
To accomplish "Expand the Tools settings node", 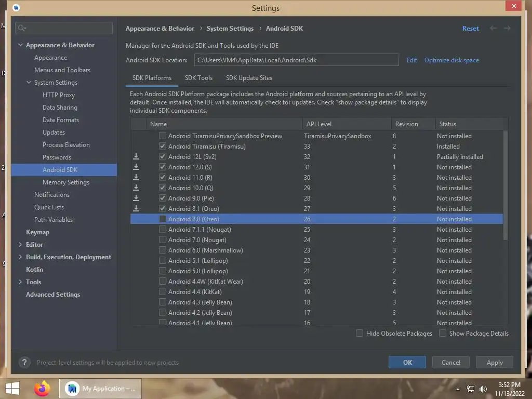I will pos(20,282).
